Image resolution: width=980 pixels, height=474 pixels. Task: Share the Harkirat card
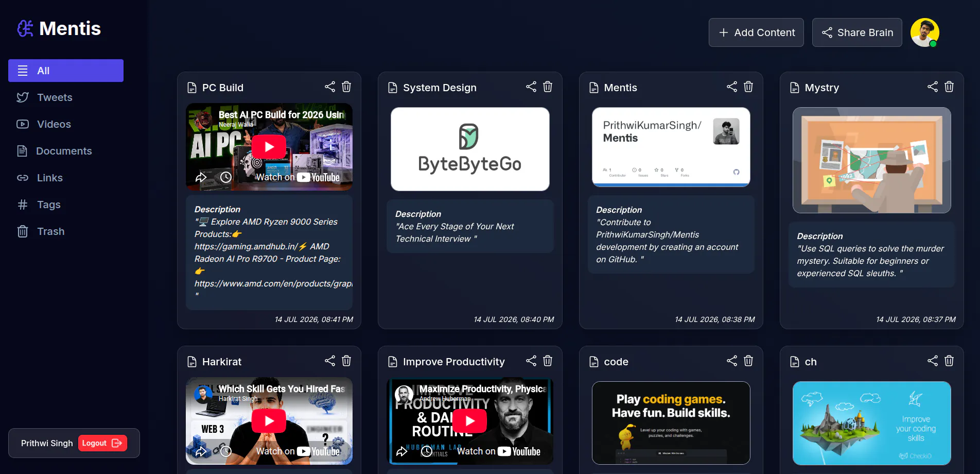point(330,361)
